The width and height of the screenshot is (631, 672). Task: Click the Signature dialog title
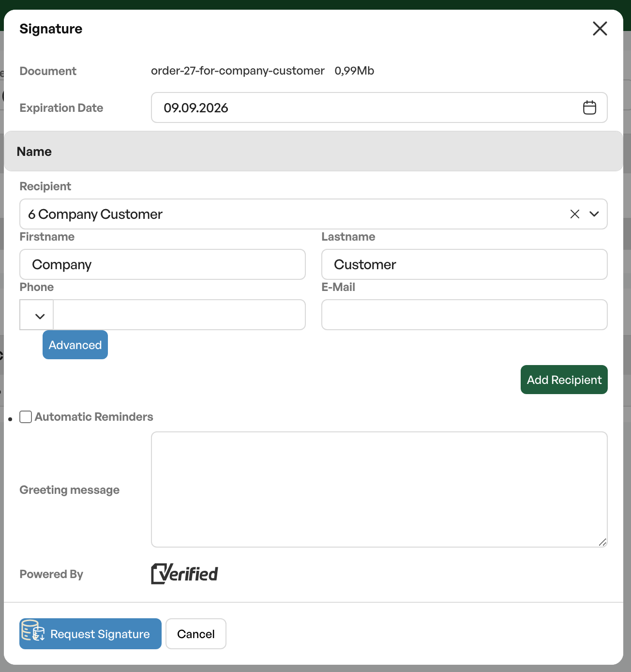[51, 29]
